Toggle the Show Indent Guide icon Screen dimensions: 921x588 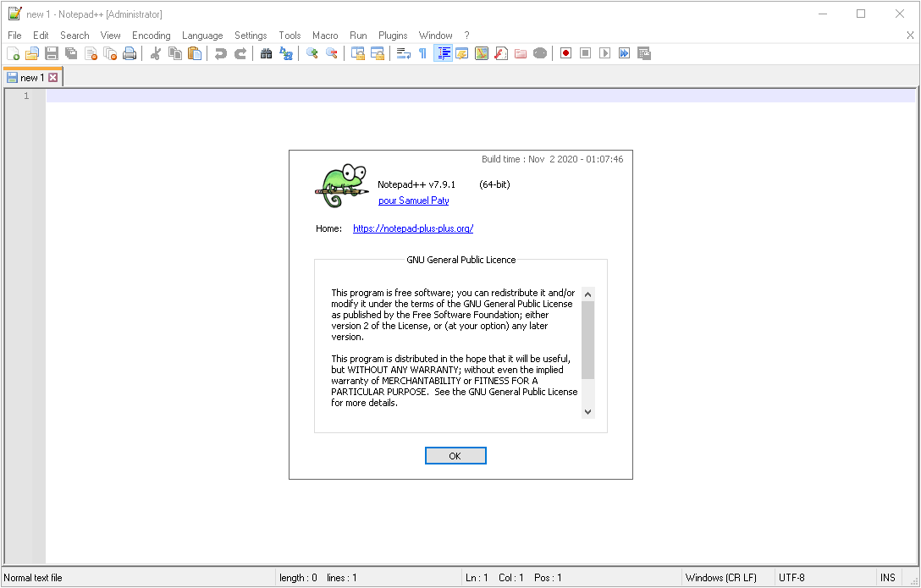pyautogui.click(x=443, y=53)
